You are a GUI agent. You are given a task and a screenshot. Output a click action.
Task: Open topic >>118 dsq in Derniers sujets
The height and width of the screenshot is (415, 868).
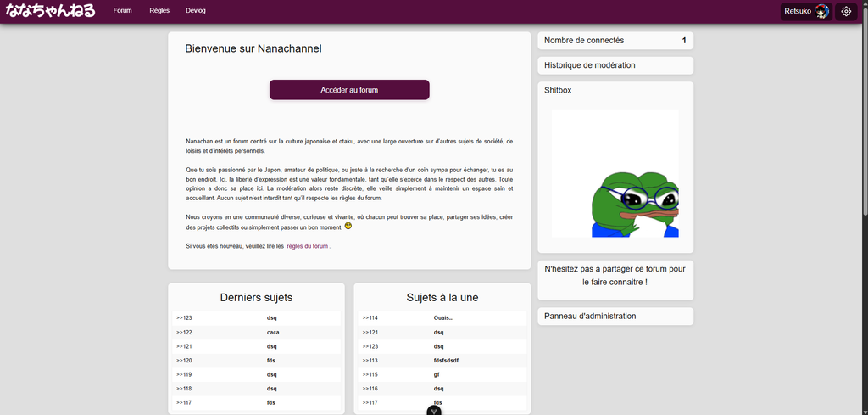(256, 389)
